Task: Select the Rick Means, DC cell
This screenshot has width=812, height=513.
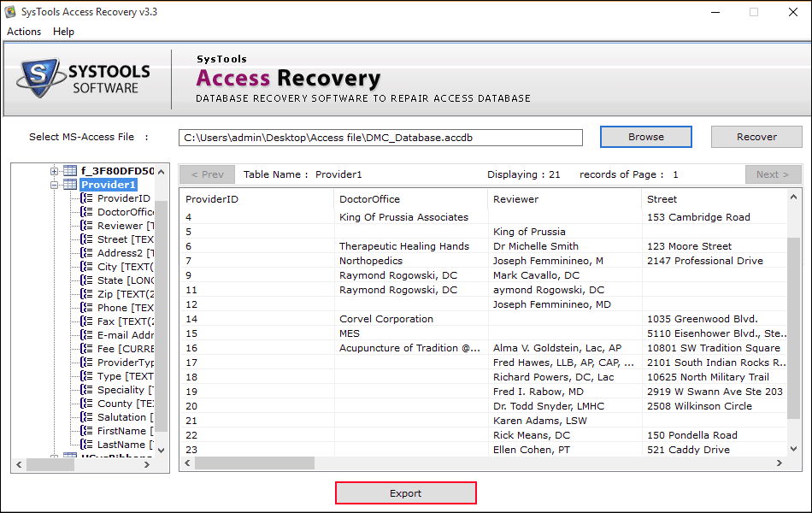Action: point(564,434)
